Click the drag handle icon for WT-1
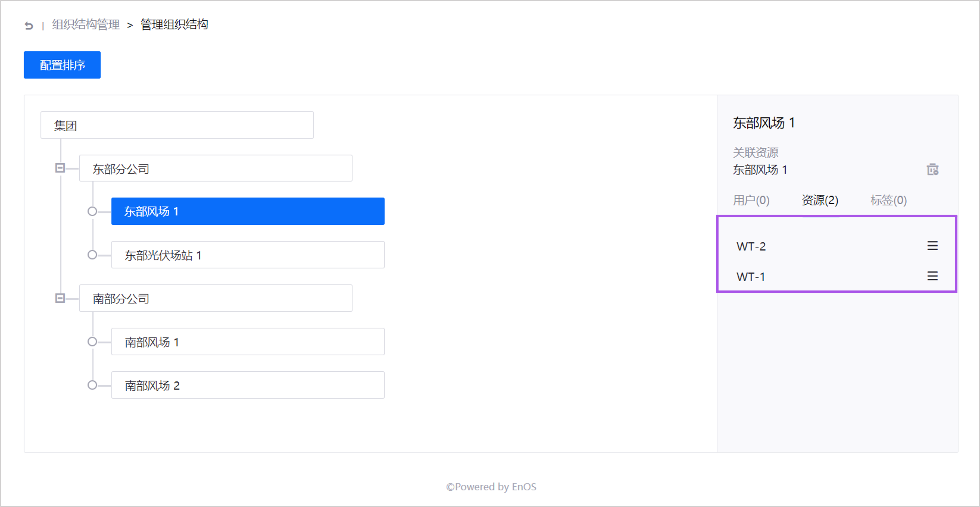 (932, 276)
